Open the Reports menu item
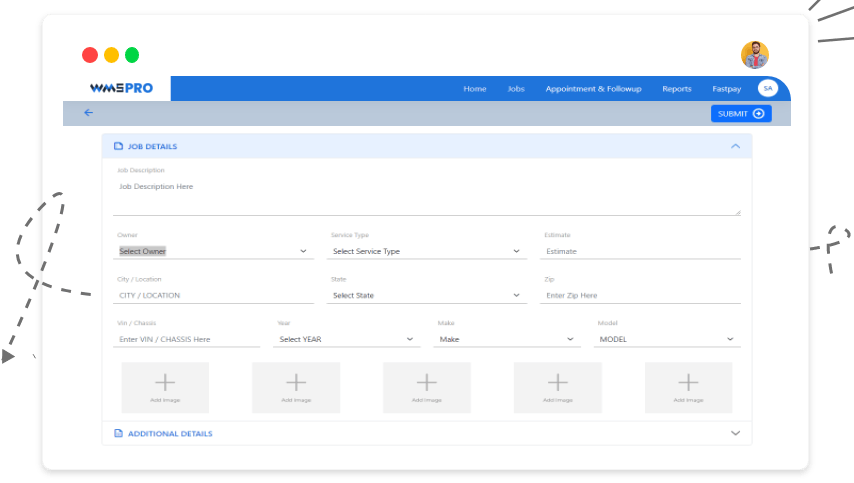Viewport: 854px width, 483px height. pyautogui.click(x=677, y=89)
